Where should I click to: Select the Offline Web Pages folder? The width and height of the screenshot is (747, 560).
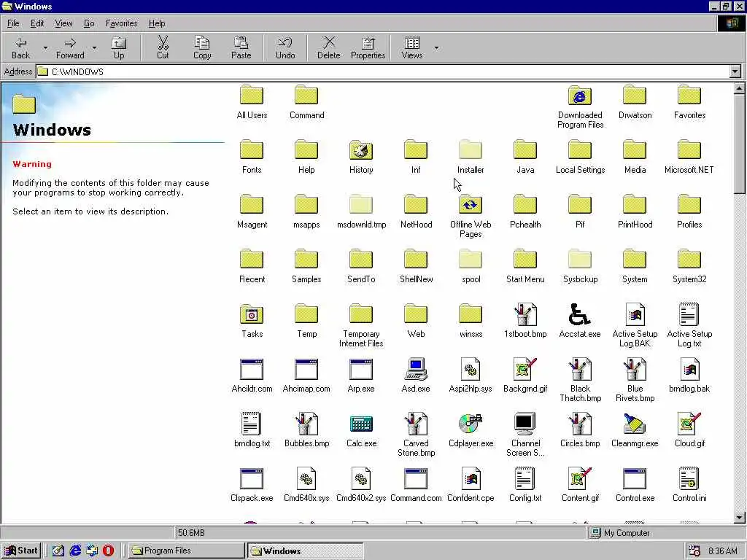pos(471,205)
